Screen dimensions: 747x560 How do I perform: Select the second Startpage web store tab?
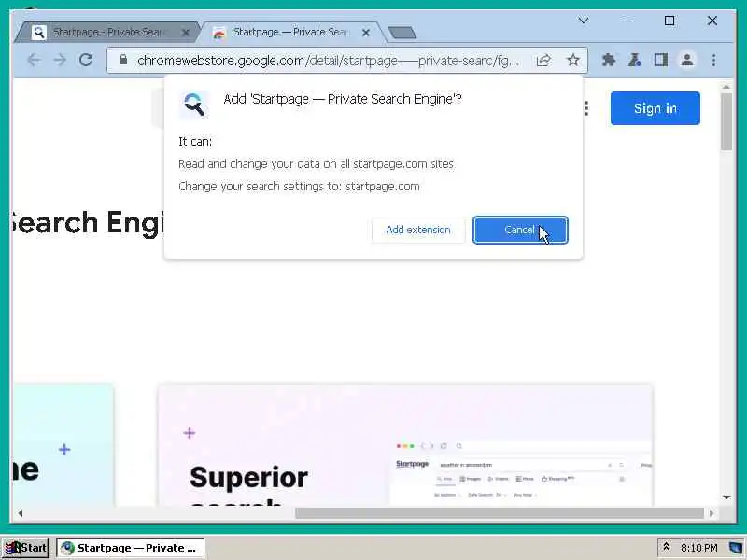tap(290, 33)
